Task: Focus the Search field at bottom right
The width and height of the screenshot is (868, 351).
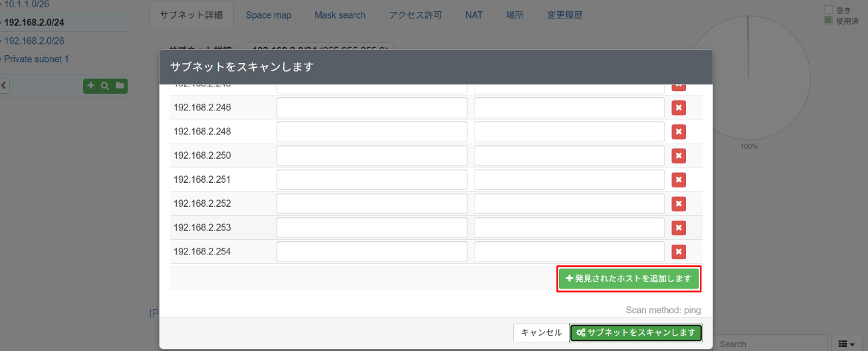Action: coord(771,344)
